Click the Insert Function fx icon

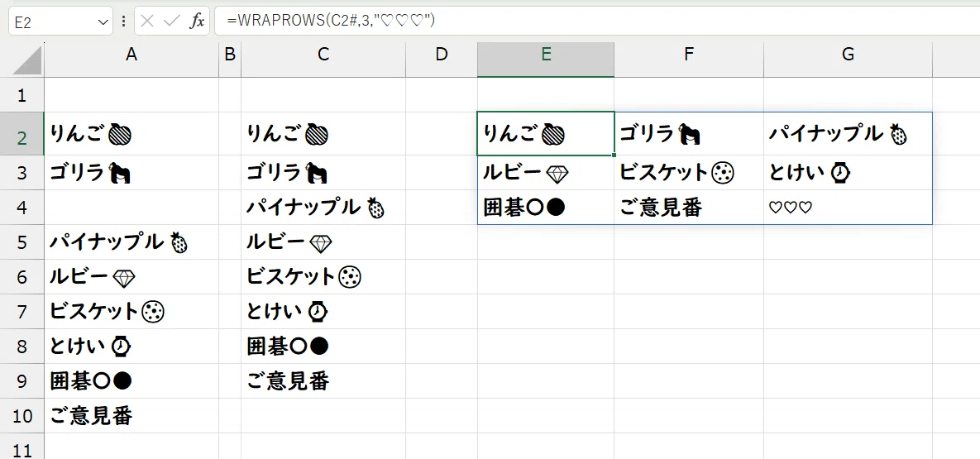click(198, 22)
